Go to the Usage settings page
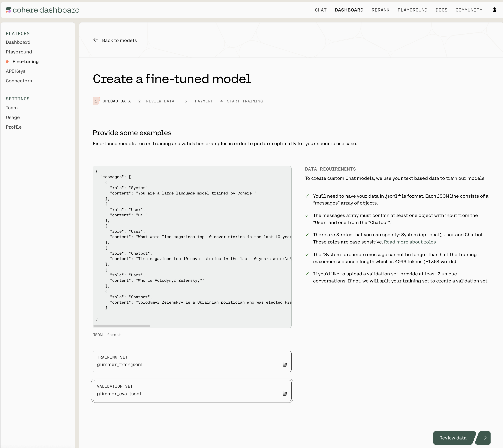The image size is (503, 448). click(13, 117)
